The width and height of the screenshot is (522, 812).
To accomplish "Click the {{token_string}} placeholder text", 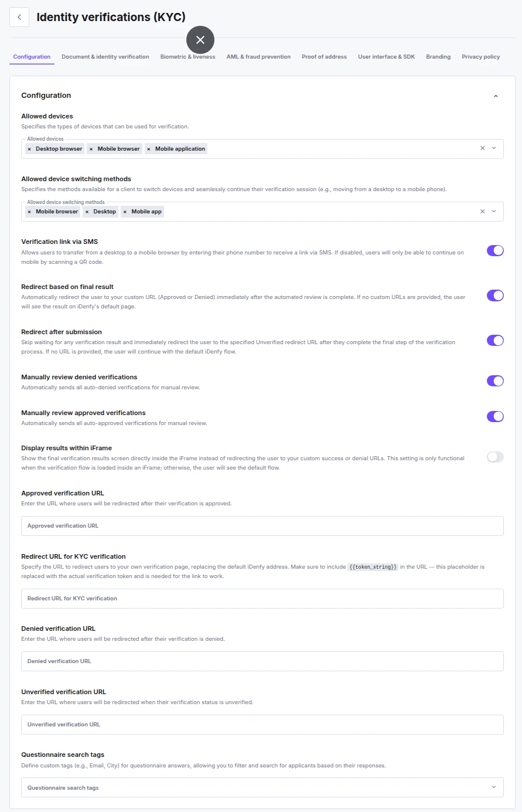I will 373,567.
